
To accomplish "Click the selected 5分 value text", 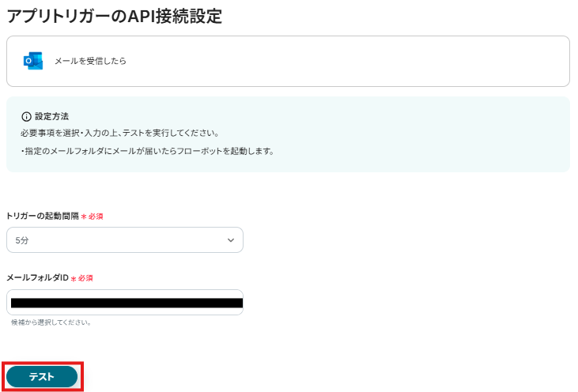I will pyautogui.click(x=21, y=239).
